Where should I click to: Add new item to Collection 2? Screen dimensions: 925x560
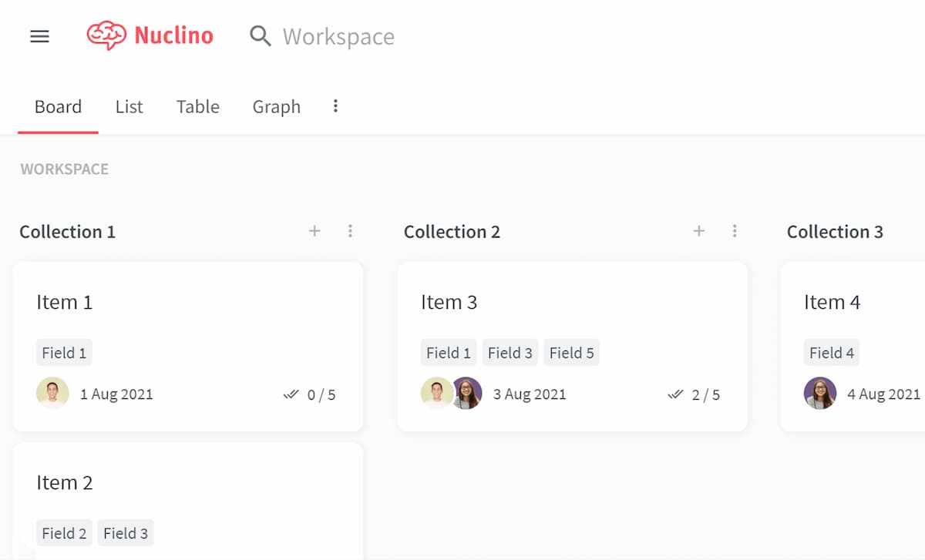point(699,231)
